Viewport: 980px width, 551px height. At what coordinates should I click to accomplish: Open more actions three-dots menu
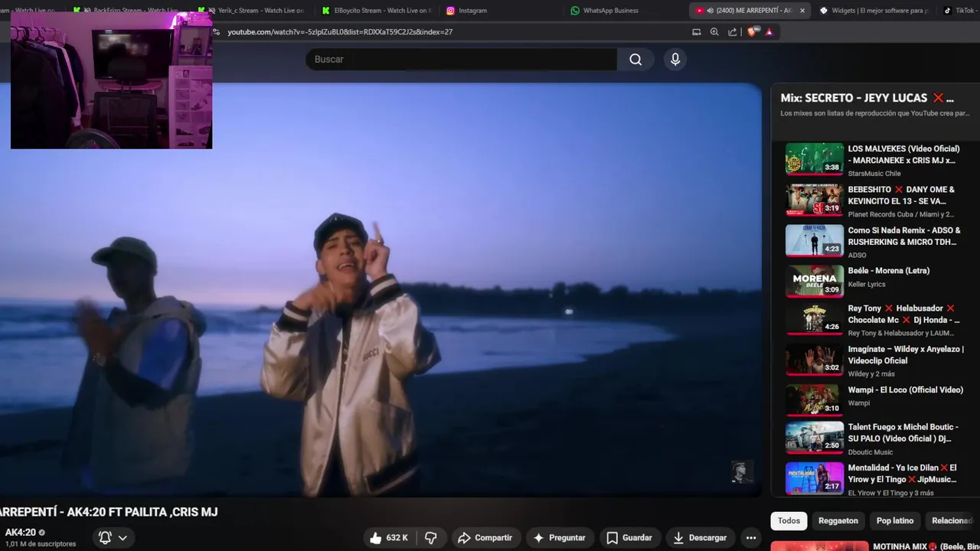751,538
